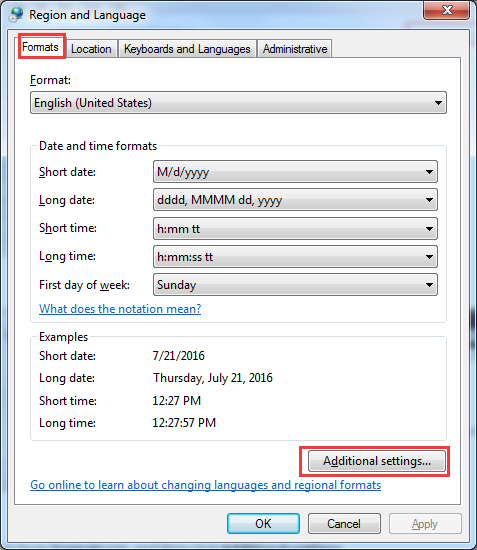The image size is (477, 550).
Task: Expand the Long date format dropdown
Action: click(295, 200)
